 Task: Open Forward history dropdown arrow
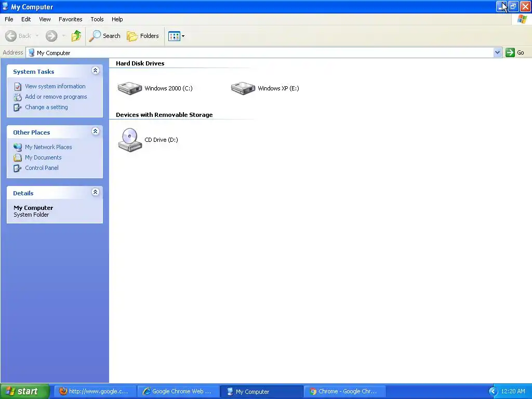coord(64,36)
